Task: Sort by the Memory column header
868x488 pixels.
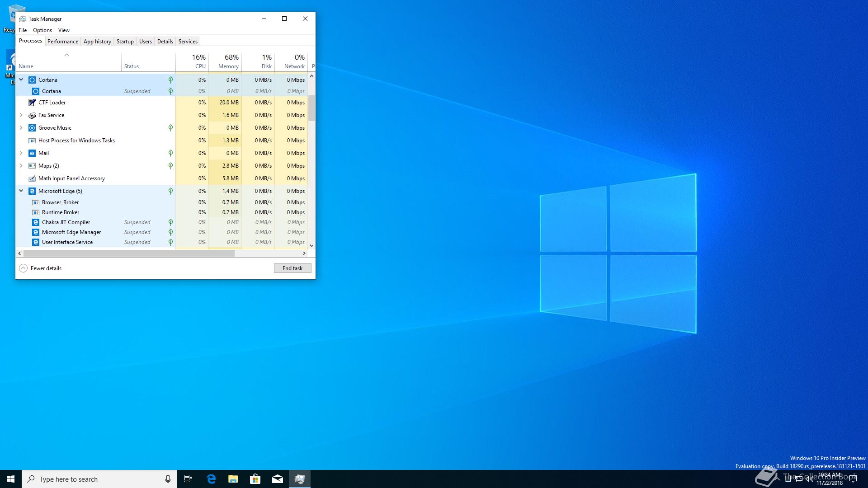Action: tap(225, 62)
